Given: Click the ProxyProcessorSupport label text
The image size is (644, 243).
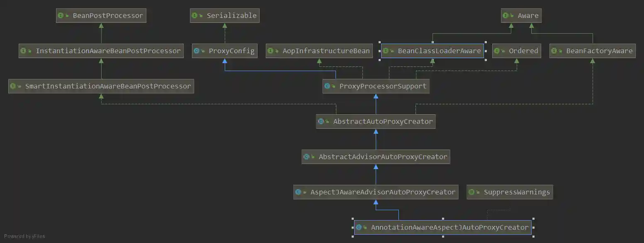Looking at the screenshot, I should coord(383,86).
